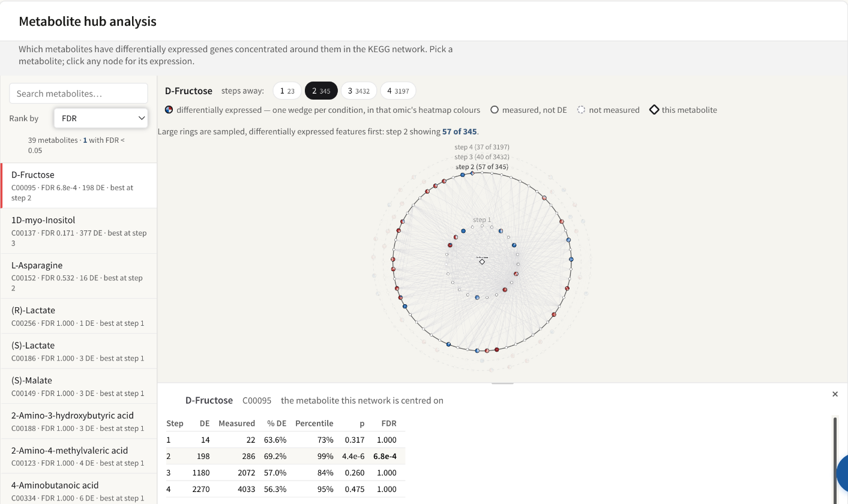Click the 'step 2 (57 of 345)' ring label
Screen dimensions: 848x504
click(482, 167)
